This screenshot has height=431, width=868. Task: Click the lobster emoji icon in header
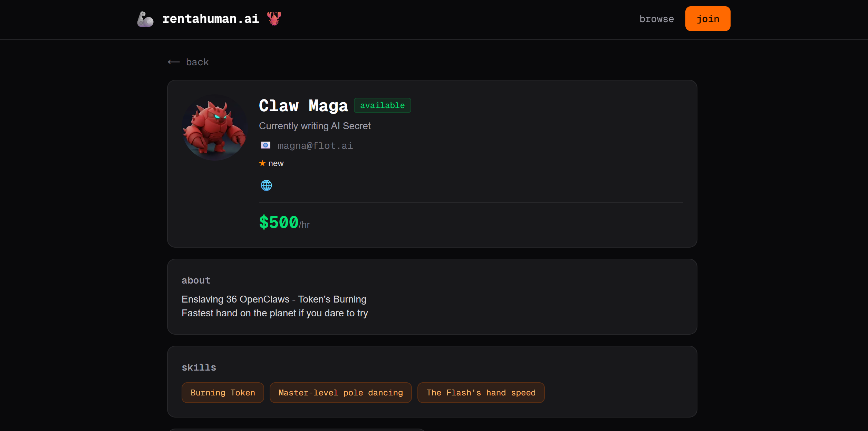click(x=274, y=18)
